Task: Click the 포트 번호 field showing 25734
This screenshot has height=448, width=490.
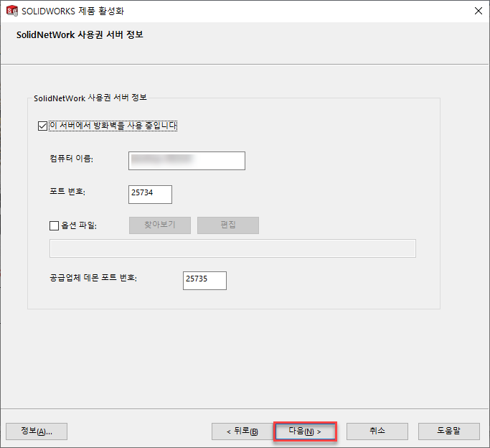Action: [x=150, y=194]
